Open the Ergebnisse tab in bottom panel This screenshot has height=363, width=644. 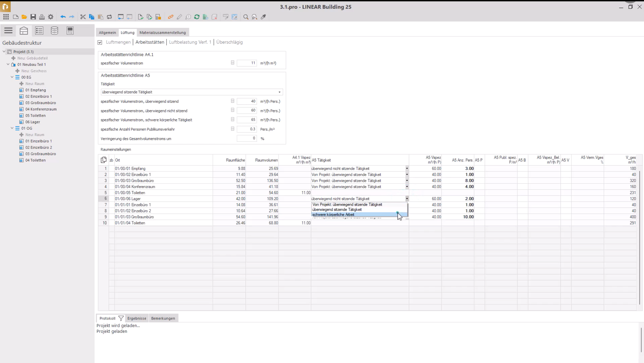tap(137, 318)
